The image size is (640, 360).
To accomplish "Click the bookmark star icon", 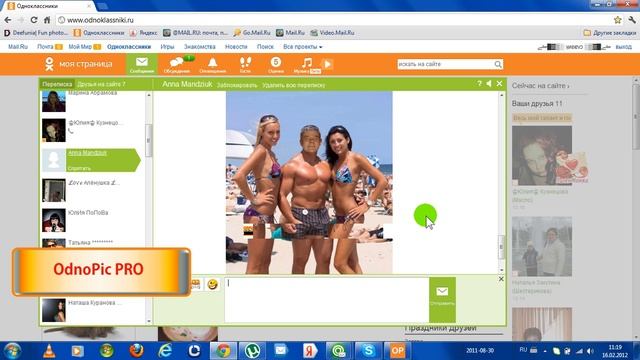I will click(x=618, y=20).
